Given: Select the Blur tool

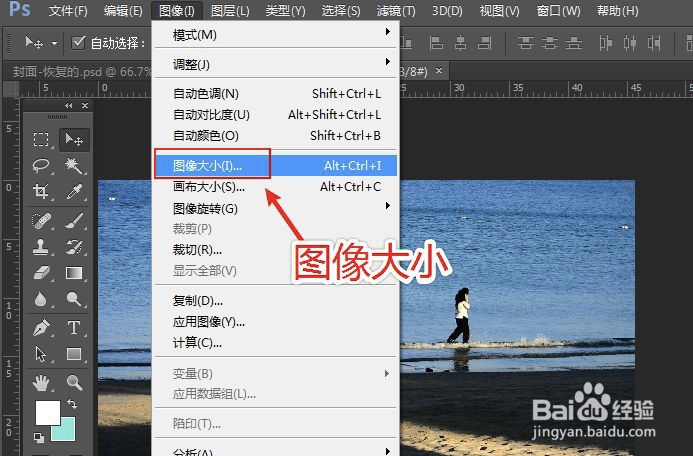Looking at the screenshot, I should [41, 299].
